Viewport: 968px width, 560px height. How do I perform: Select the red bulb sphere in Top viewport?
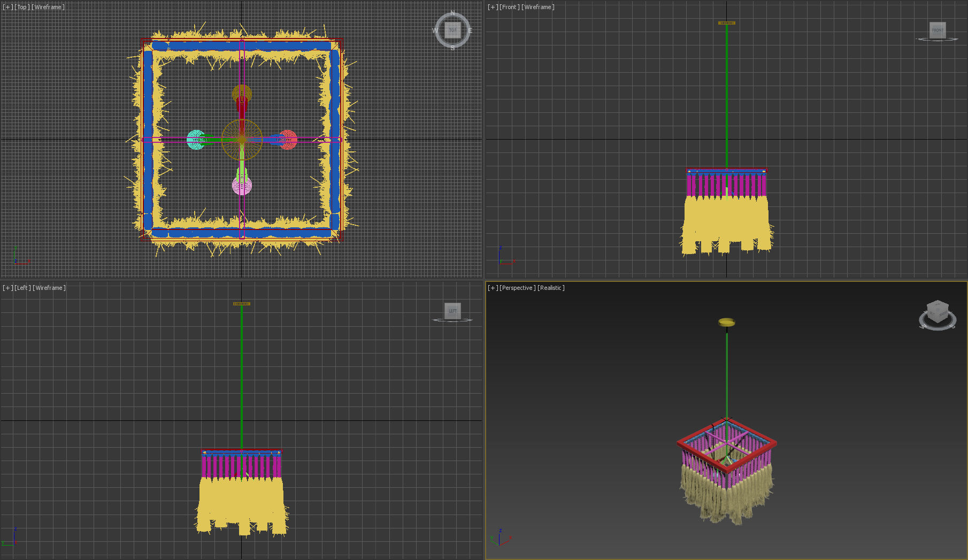pyautogui.click(x=288, y=140)
